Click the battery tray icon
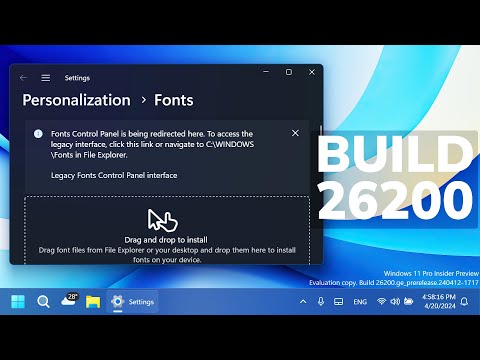The width and height of the screenshot is (480, 360). 408,301
